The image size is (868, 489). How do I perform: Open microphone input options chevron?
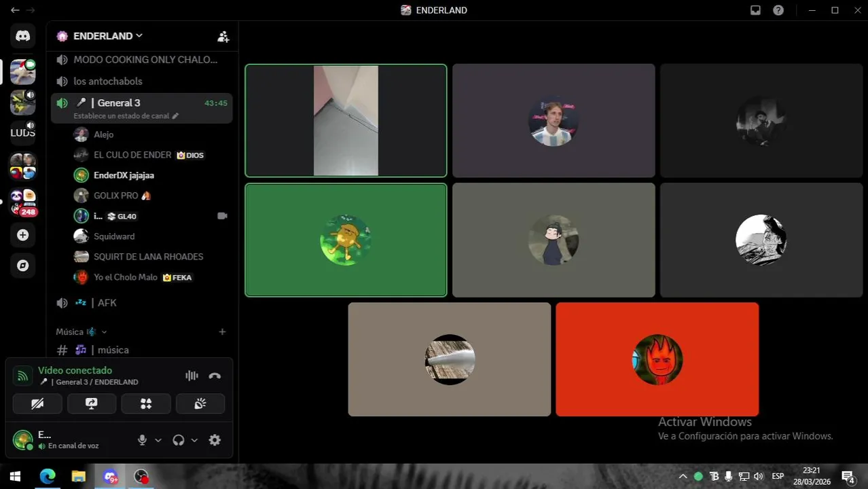click(x=158, y=440)
